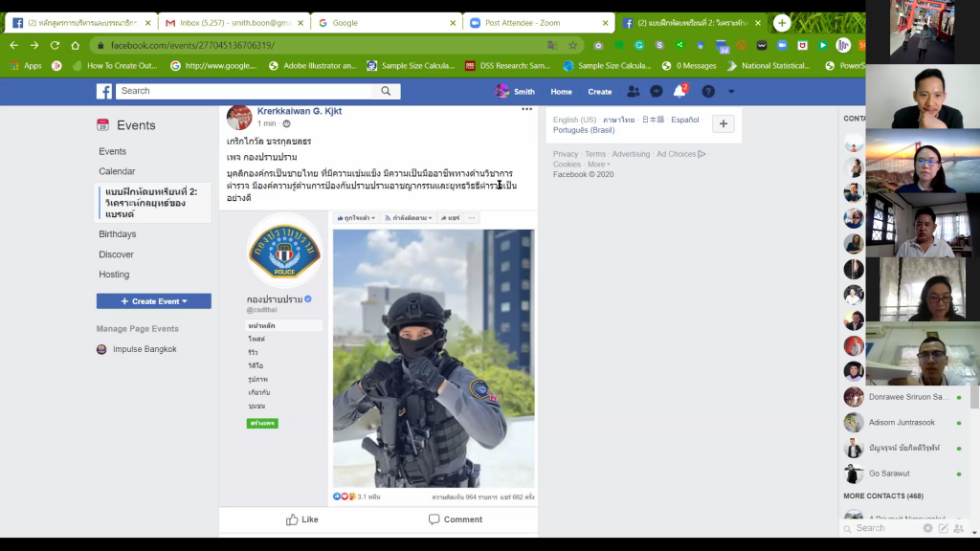Bookmark this page with the star icon
The height and width of the screenshot is (551, 980).
pos(572,45)
